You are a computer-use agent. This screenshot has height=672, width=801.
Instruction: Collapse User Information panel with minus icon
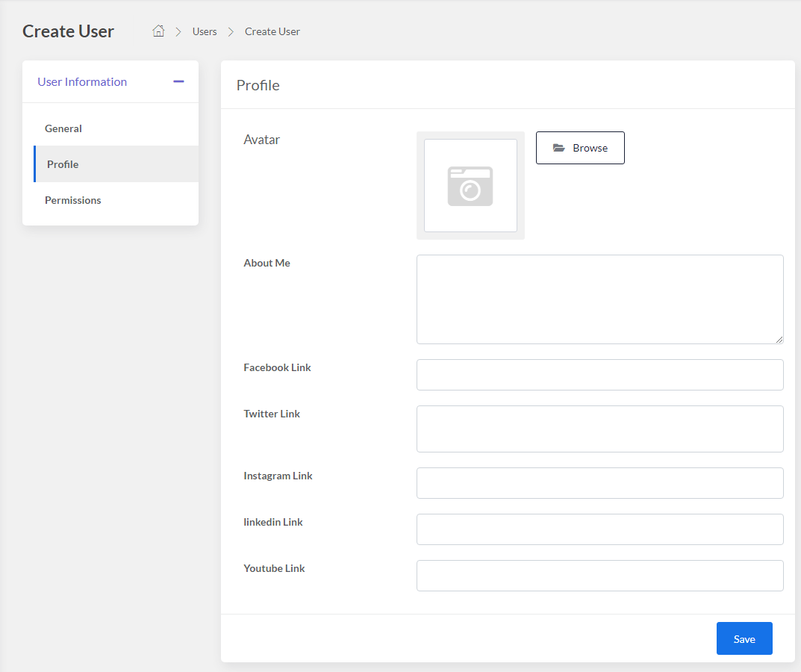(x=178, y=82)
